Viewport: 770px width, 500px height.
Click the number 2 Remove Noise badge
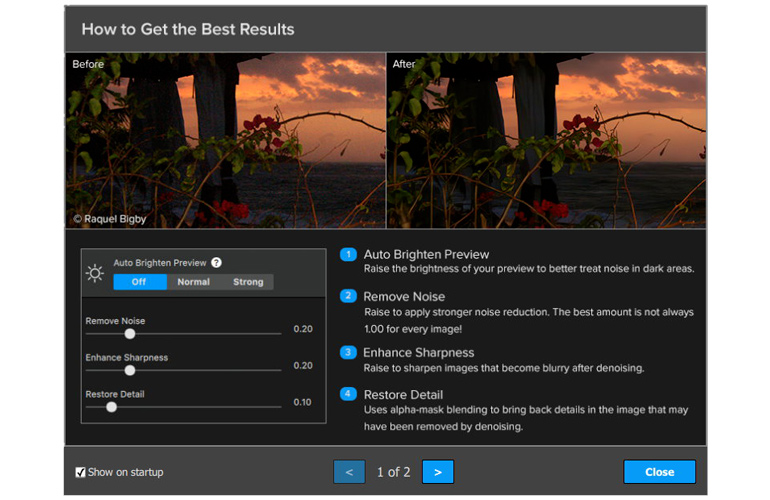click(349, 297)
